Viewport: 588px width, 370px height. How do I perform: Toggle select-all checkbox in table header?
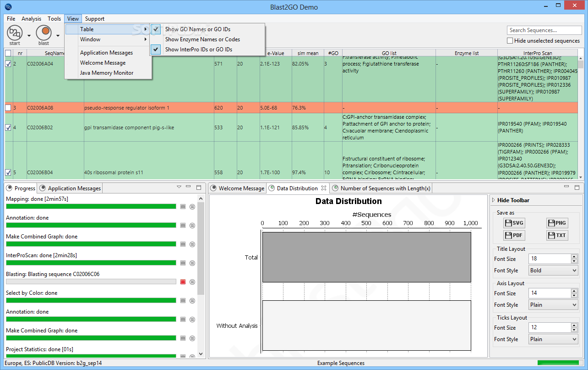(x=8, y=53)
